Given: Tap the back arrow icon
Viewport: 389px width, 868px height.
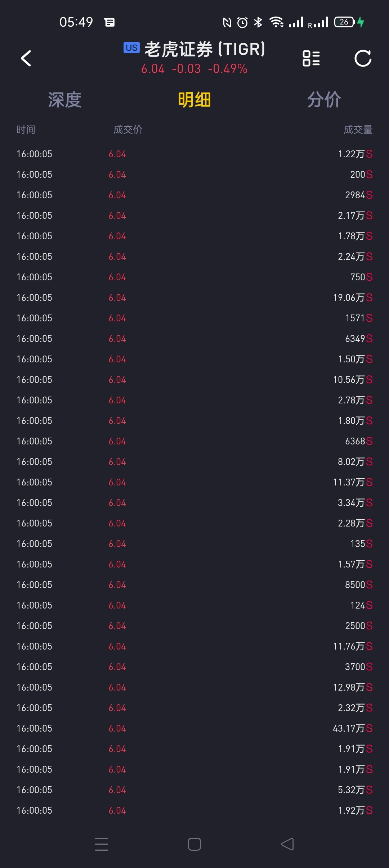Looking at the screenshot, I should click(26, 58).
